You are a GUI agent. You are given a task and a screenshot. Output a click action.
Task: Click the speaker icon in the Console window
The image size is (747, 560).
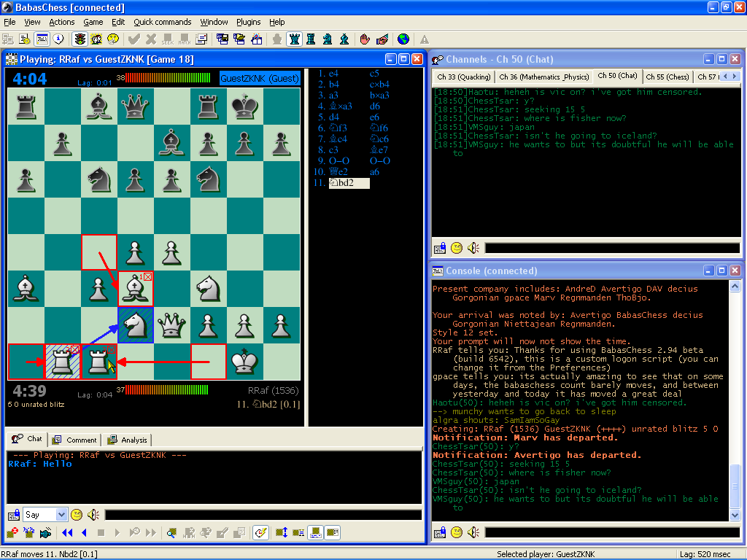click(x=473, y=532)
